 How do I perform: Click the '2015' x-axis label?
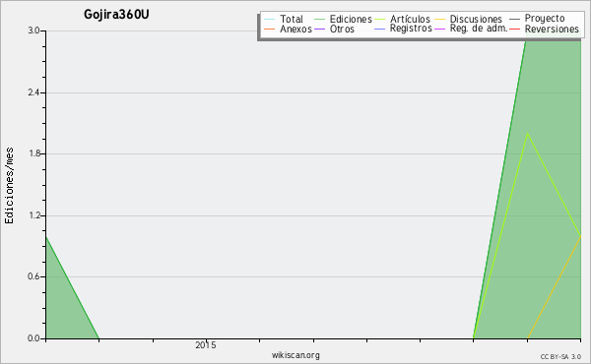[x=206, y=344]
